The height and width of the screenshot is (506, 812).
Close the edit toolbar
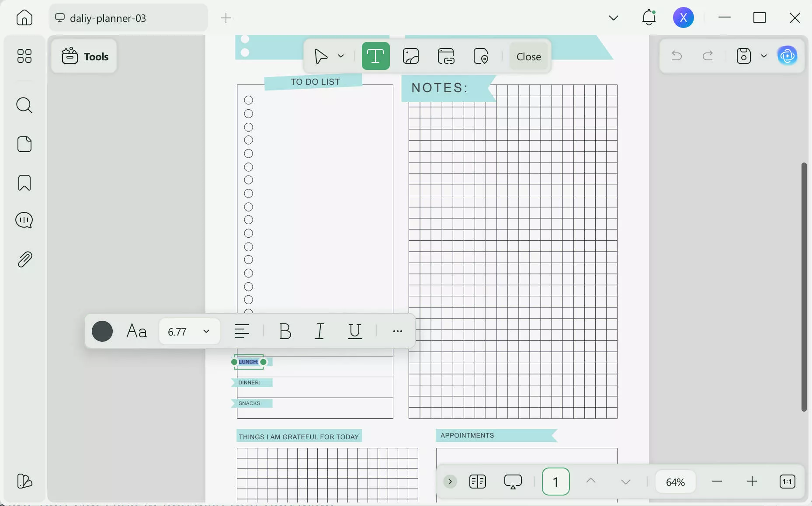(x=529, y=56)
